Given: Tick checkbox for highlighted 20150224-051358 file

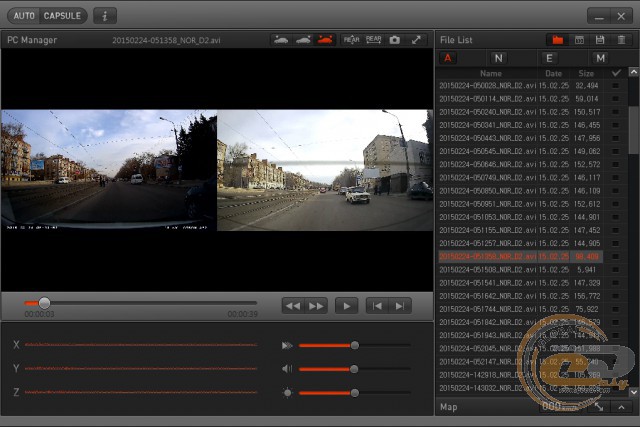Looking at the screenshot, I should coord(615,256).
